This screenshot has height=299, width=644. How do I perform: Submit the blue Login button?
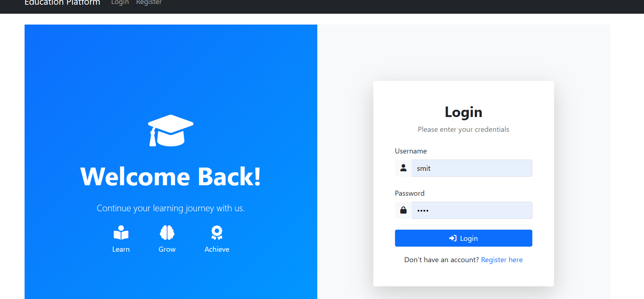coord(463,238)
